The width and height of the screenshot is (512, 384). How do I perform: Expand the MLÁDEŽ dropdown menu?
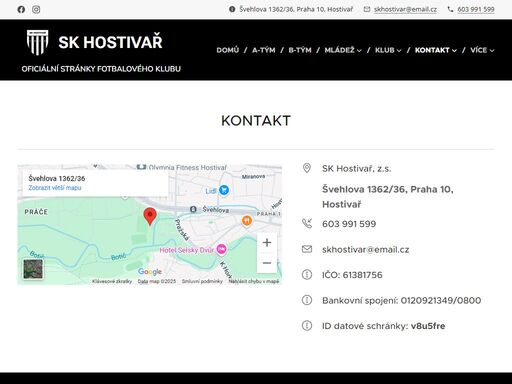(x=343, y=50)
